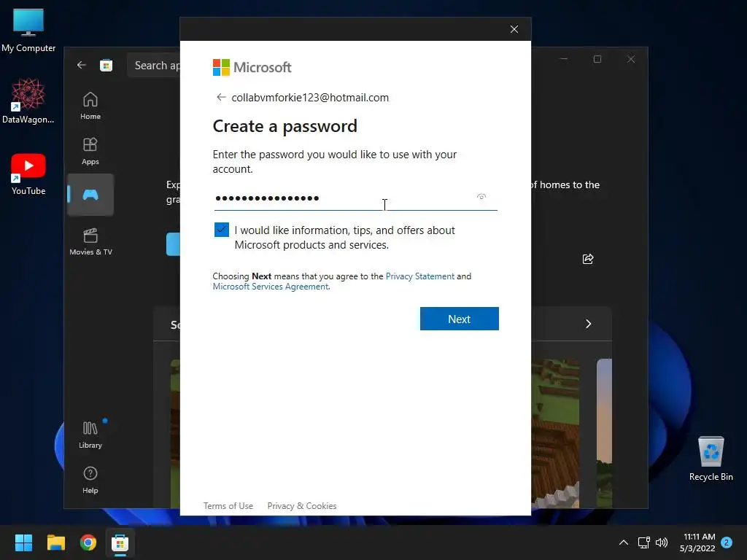Click the password input field
This screenshot has height=560, width=747.
355,198
